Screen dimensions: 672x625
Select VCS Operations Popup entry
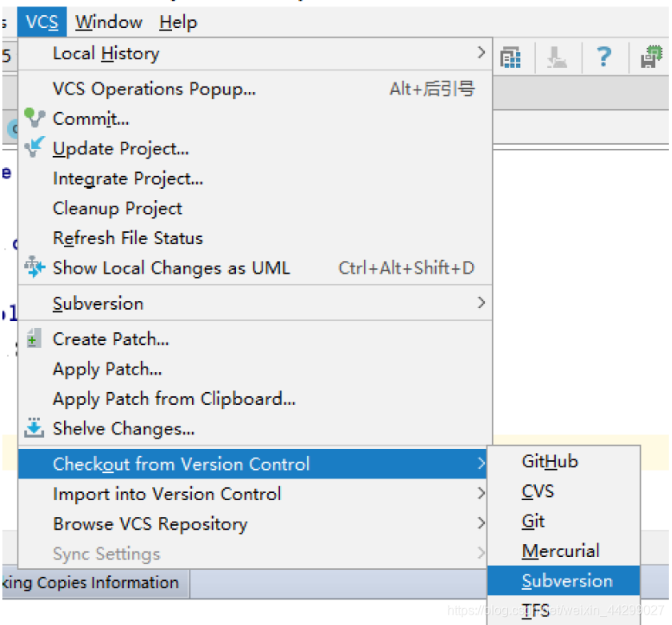[255, 89]
